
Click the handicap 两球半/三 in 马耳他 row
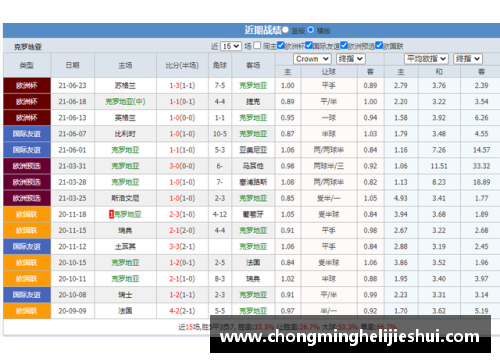[x=329, y=166]
